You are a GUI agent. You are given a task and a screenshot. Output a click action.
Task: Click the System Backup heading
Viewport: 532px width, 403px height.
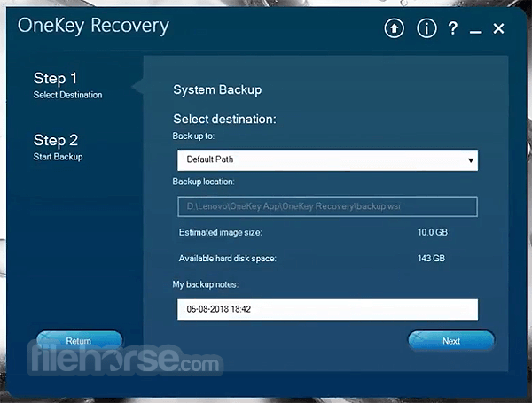(217, 90)
